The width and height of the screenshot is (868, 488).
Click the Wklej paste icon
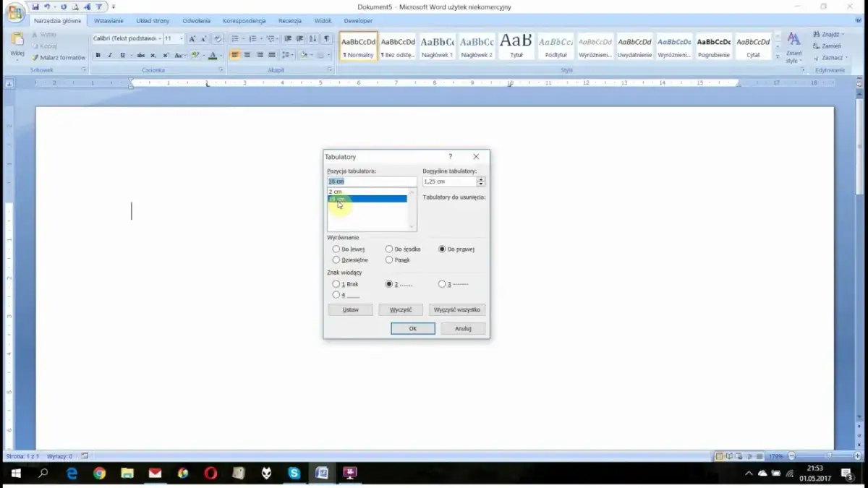tap(17, 44)
